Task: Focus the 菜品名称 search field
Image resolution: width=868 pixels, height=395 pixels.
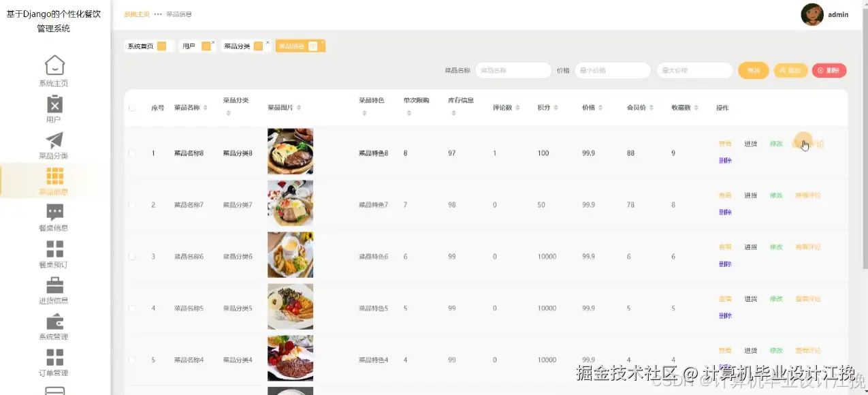Action: point(513,70)
